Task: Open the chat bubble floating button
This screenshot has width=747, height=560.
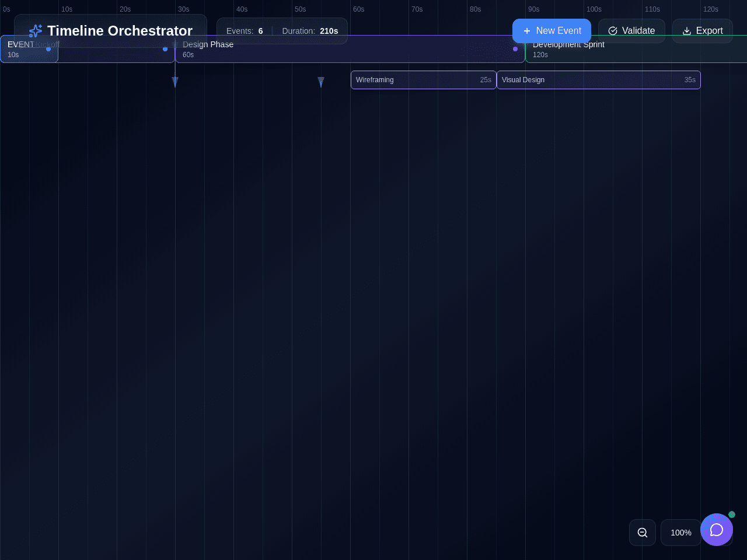Action: pos(717,530)
